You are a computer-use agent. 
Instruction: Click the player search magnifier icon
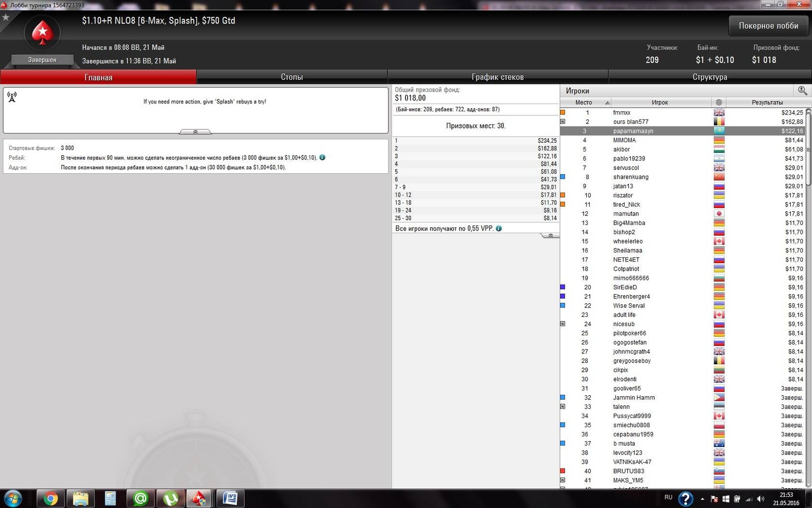click(802, 90)
